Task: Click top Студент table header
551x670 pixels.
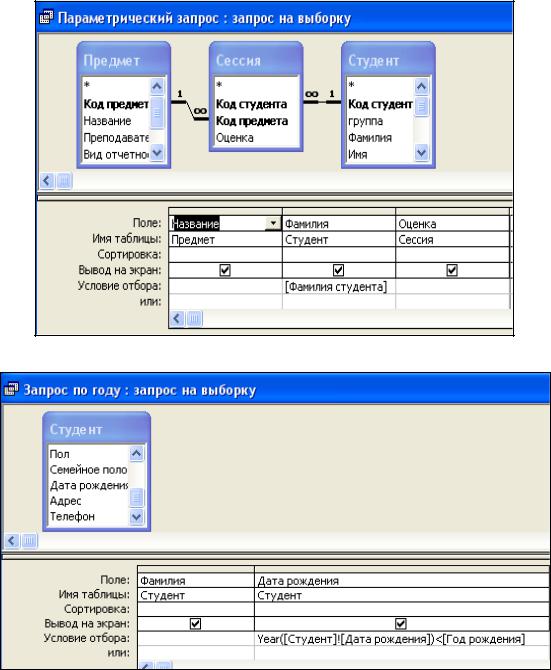Action: (x=388, y=60)
